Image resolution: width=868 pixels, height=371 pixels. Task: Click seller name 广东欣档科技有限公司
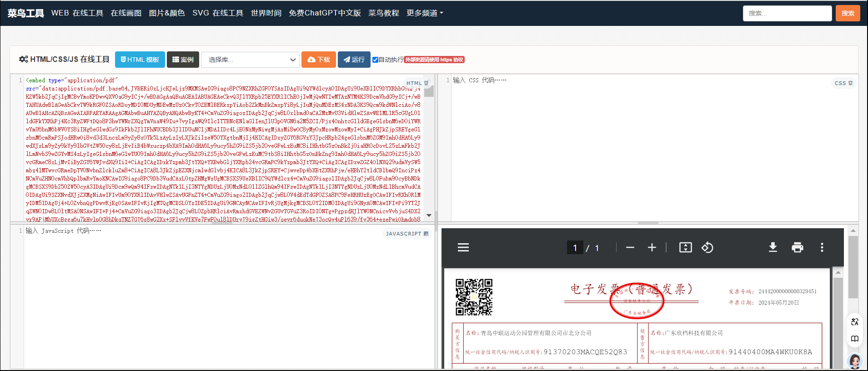694,333
